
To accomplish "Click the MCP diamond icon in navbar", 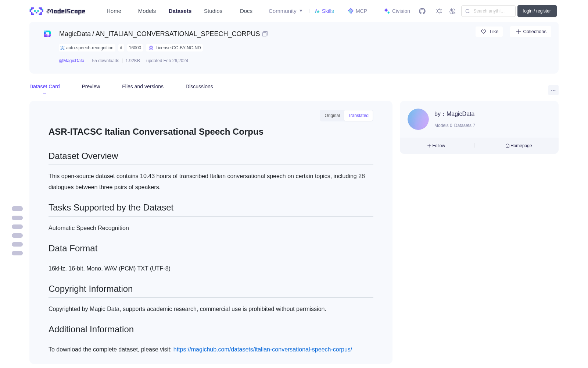I will [x=351, y=11].
